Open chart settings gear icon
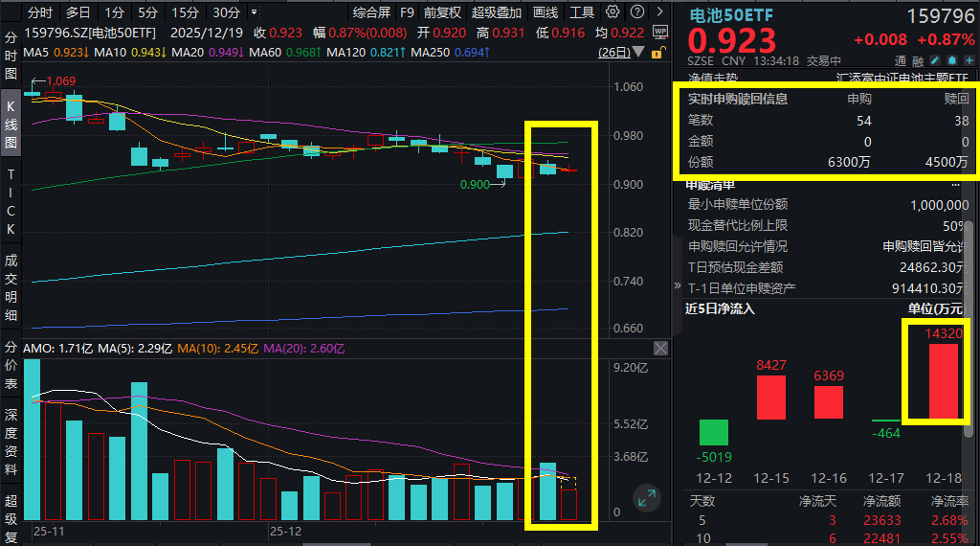 612,11
